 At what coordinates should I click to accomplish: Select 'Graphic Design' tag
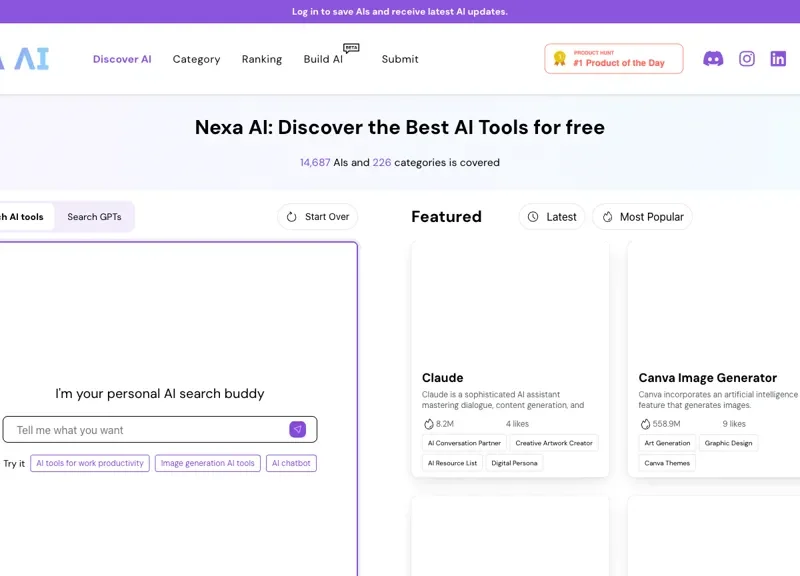tap(729, 443)
